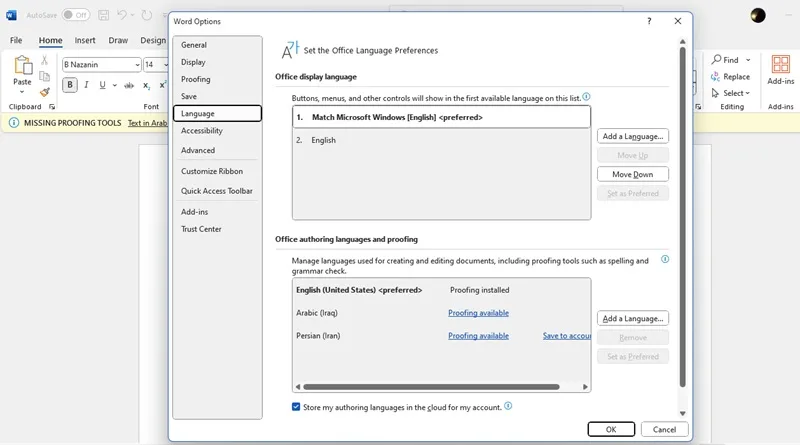800x445 pixels.
Task: Click Proofing available link for Arabic (Iraq)
Action: coord(478,313)
